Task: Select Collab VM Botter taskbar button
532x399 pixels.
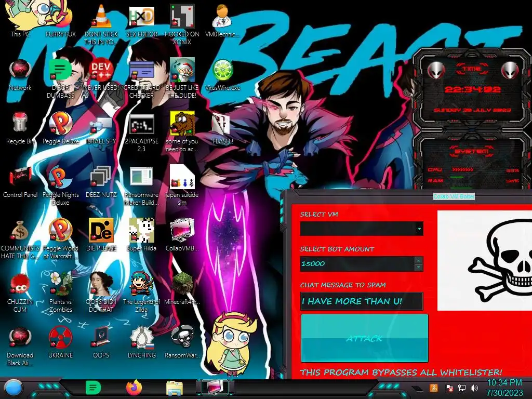Action: (x=215, y=388)
